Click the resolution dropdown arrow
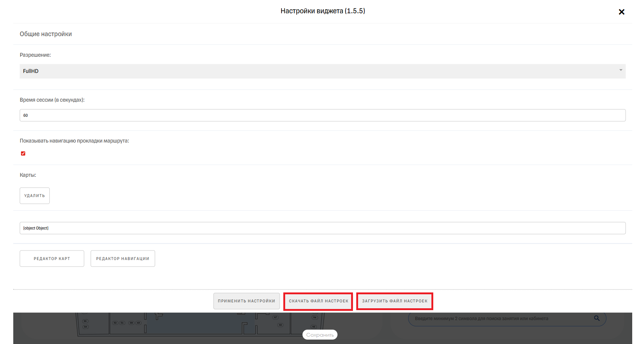The height and width of the screenshot is (344, 644). point(620,70)
